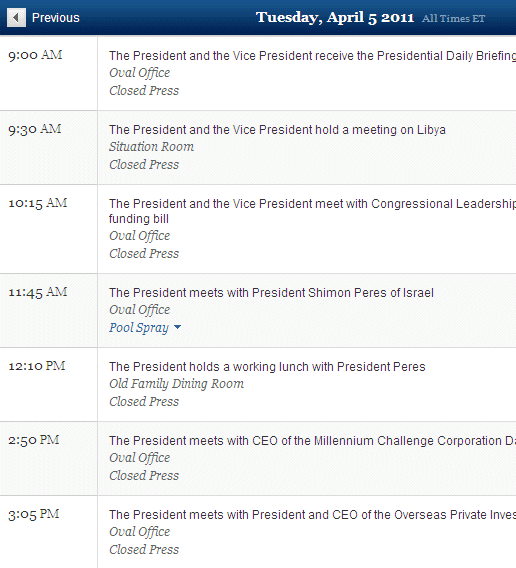Click the 11:45 AM time slot
Image resolution: width=516 pixels, height=568 pixels.
click(x=38, y=292)
